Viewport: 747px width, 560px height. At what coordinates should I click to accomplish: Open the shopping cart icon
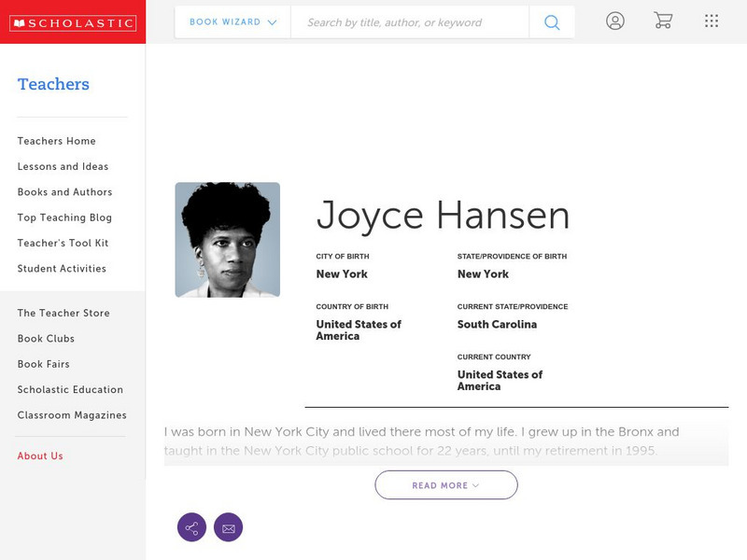point(663,21)
